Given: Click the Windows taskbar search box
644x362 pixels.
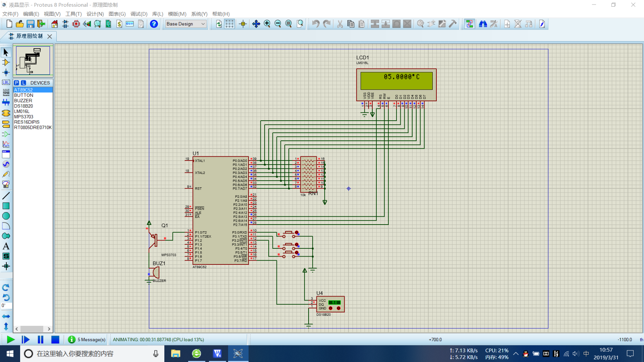Looking at the screenshot, I should click(x=92, y=354).
